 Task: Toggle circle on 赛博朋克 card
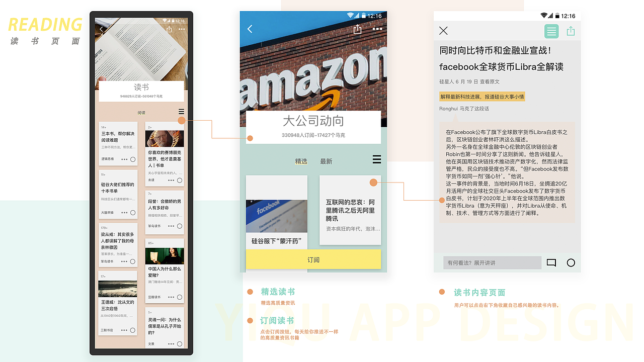[x=180, y=180]
